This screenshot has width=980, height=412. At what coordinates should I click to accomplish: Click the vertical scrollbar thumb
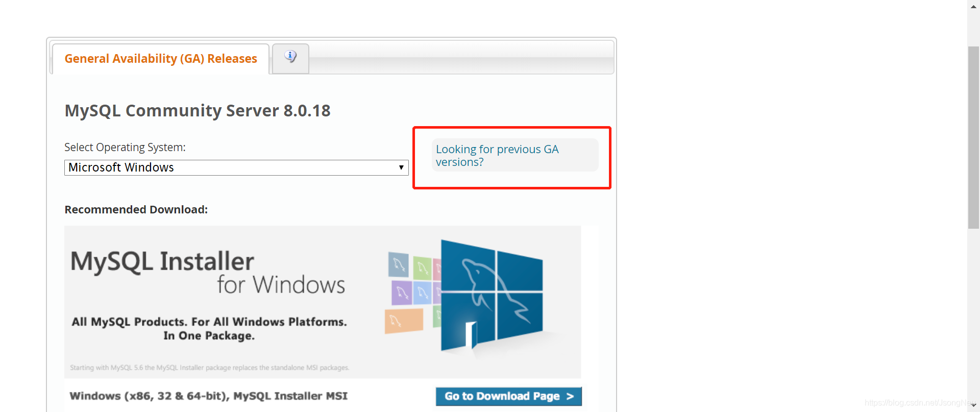pyautogui.click(x=973, y=137)
